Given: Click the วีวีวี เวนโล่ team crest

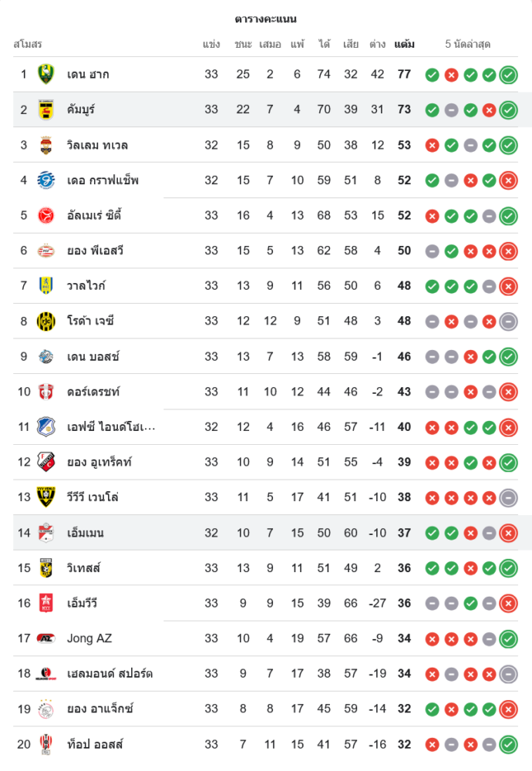Looking at the screenshot, I should coord(46,497).
